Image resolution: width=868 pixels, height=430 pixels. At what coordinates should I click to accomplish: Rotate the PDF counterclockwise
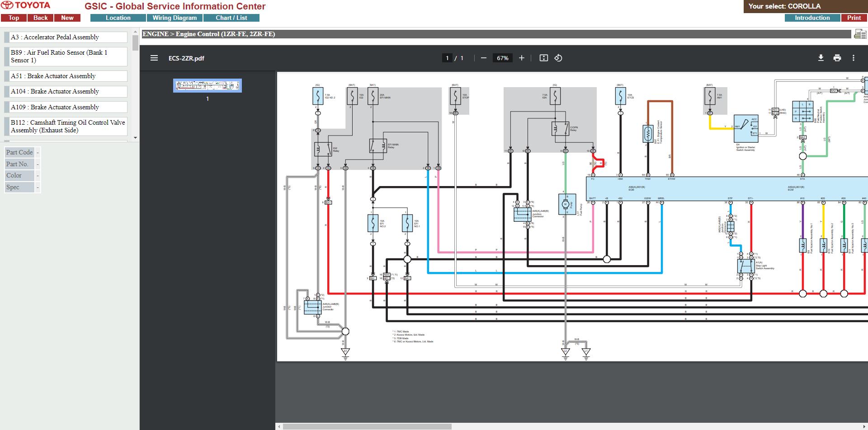tap(558, 58)
